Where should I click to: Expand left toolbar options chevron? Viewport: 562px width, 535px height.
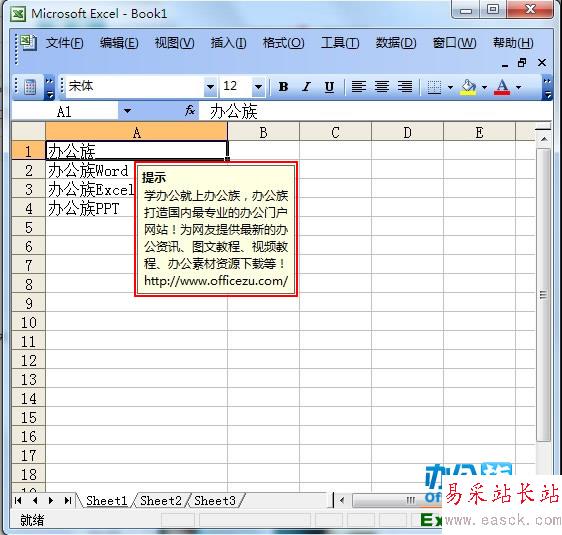click(49, 87)
